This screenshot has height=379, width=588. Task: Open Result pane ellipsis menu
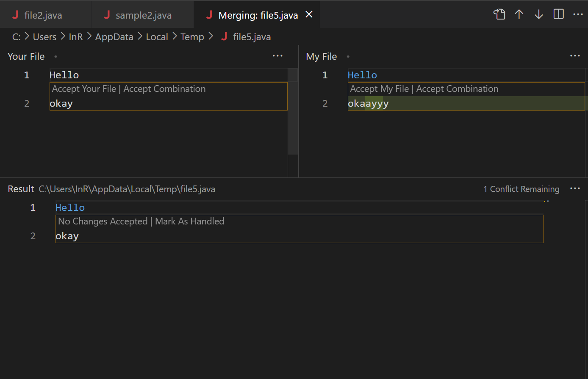pos(575,188)
